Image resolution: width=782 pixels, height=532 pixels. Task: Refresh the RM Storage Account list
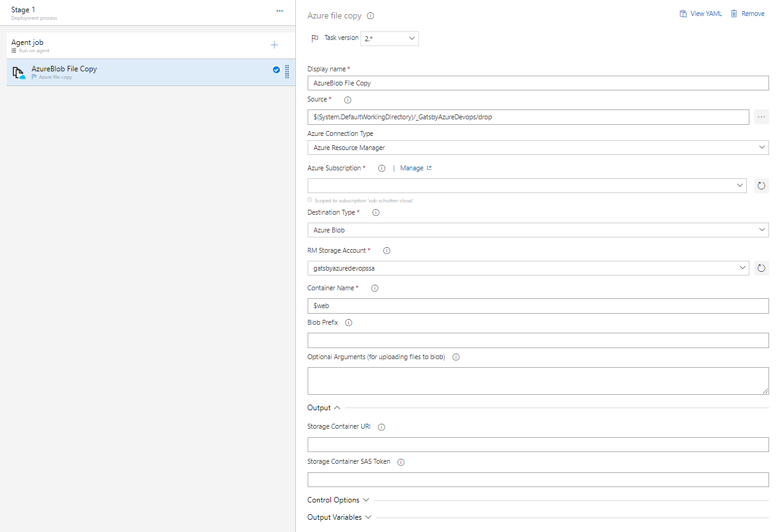point(761,268)
